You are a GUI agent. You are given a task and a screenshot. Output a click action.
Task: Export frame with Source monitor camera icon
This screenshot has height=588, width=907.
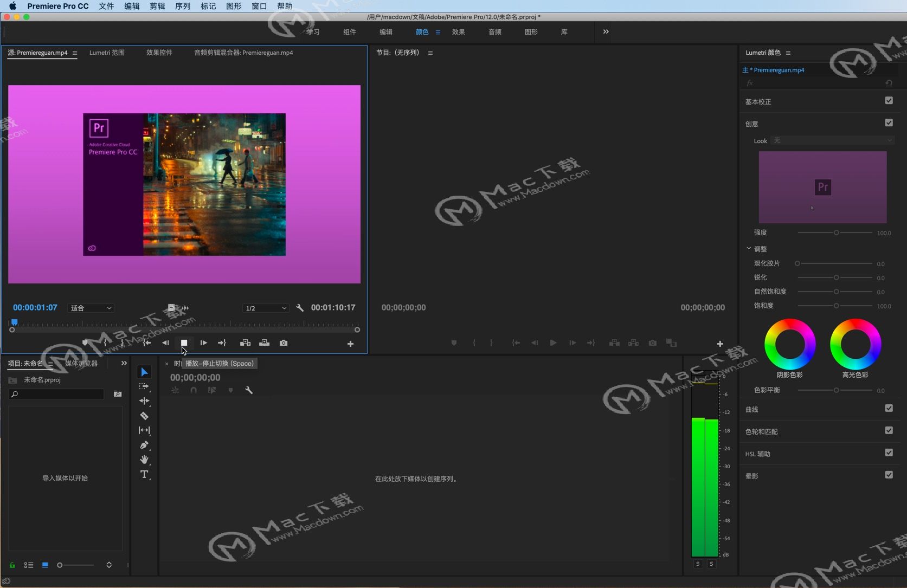tap(284, 343)
